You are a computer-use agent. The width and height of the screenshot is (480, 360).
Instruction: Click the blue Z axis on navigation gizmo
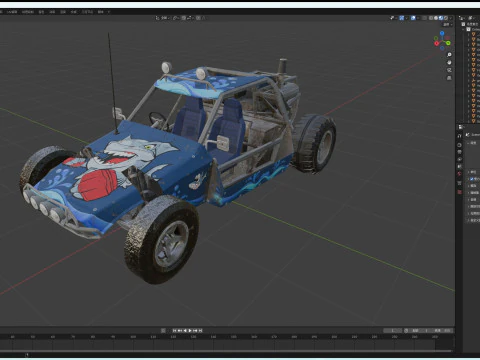(x=442, y=33)
